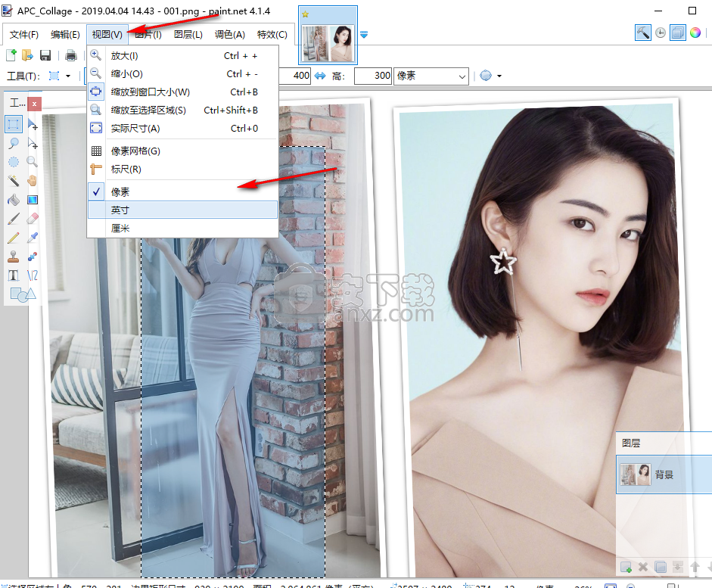Select the Gradient tool
This screenshot has width=712, height=588.
click(33, 200)
